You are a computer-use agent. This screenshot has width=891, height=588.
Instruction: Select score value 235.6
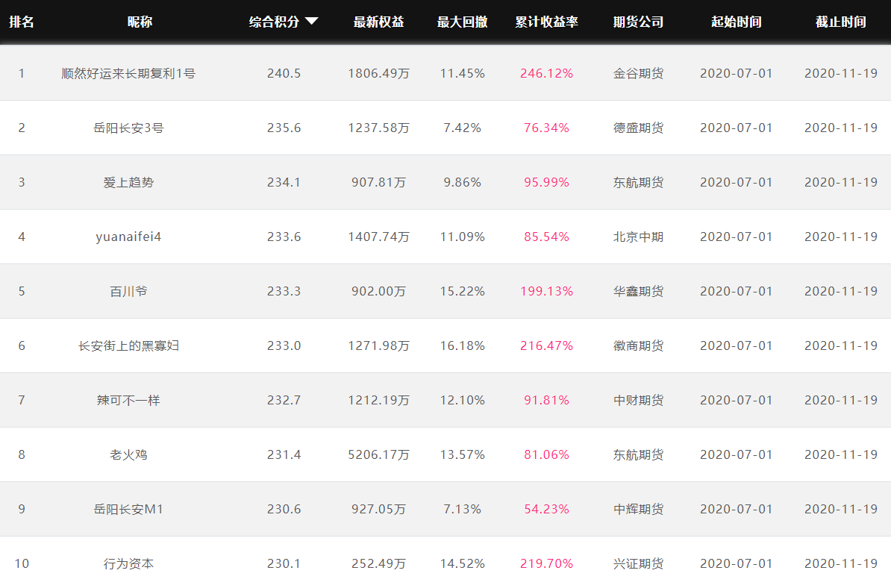pyautogui.click(x=284, y=128)
